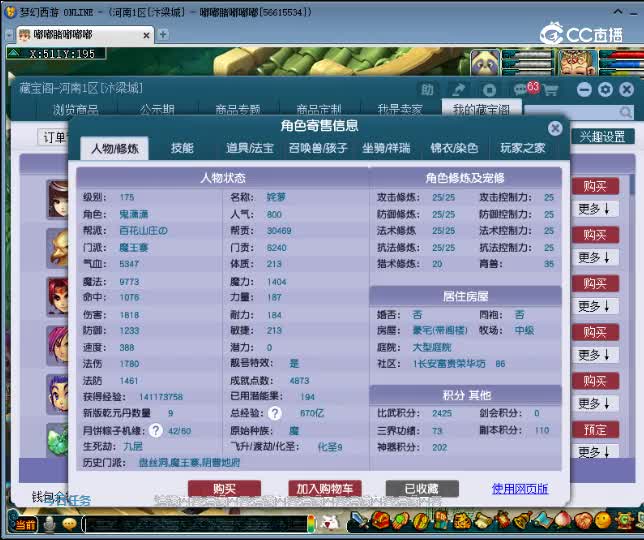Click the list scrollbar at right edge
This screenshot has height=540, width=644.
[632, 185]
